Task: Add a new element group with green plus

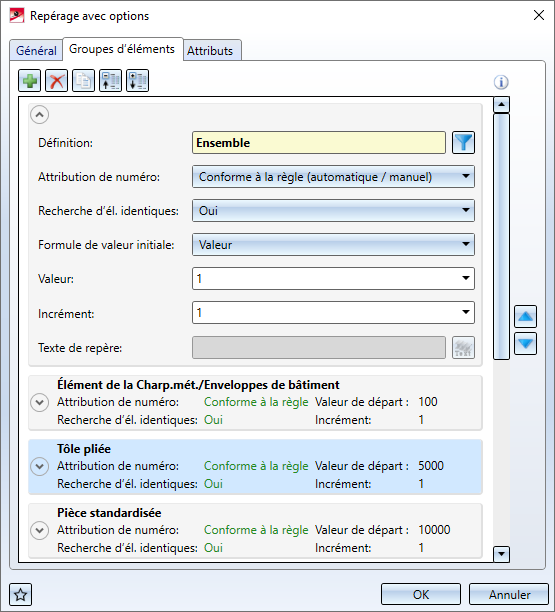Action: 30,81
